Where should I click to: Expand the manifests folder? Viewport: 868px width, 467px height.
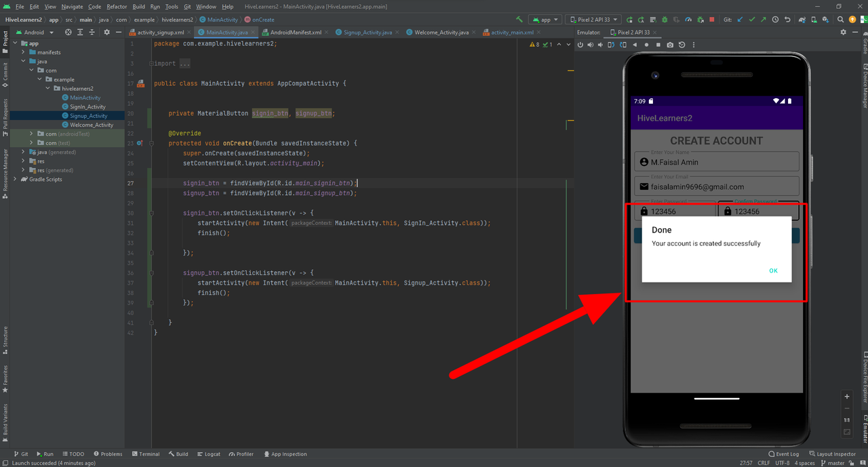click(x=24, y=52)
